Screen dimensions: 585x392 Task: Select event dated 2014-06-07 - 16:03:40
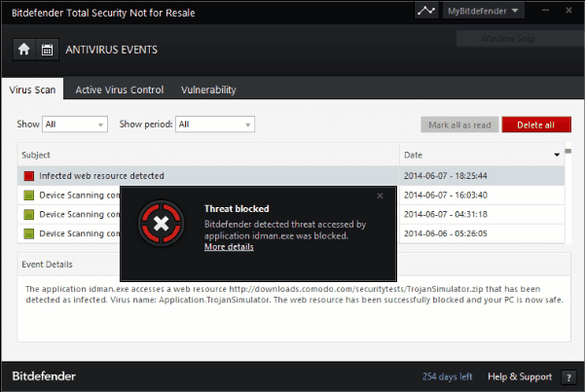[291, 196]
